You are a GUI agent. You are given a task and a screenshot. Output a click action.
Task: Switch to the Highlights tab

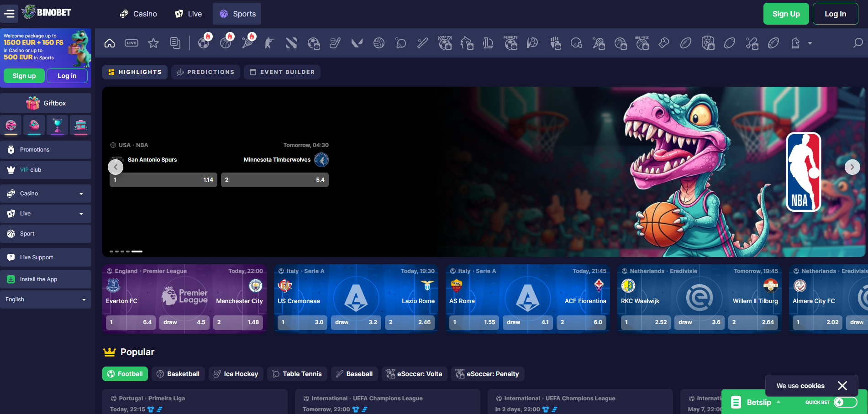[x=135, y=72]
